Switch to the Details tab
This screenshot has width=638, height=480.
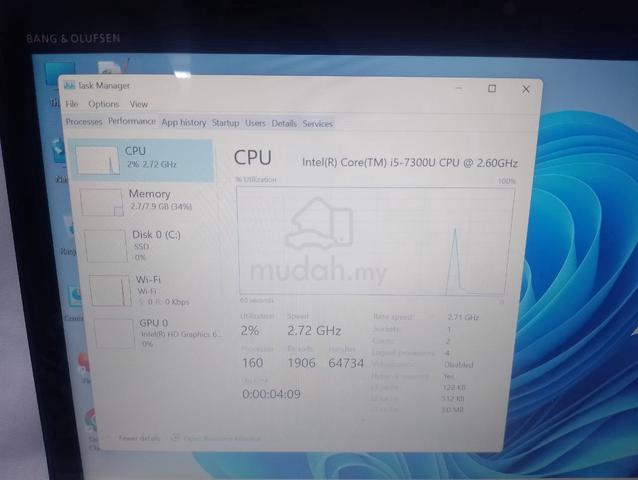(284, 123)
